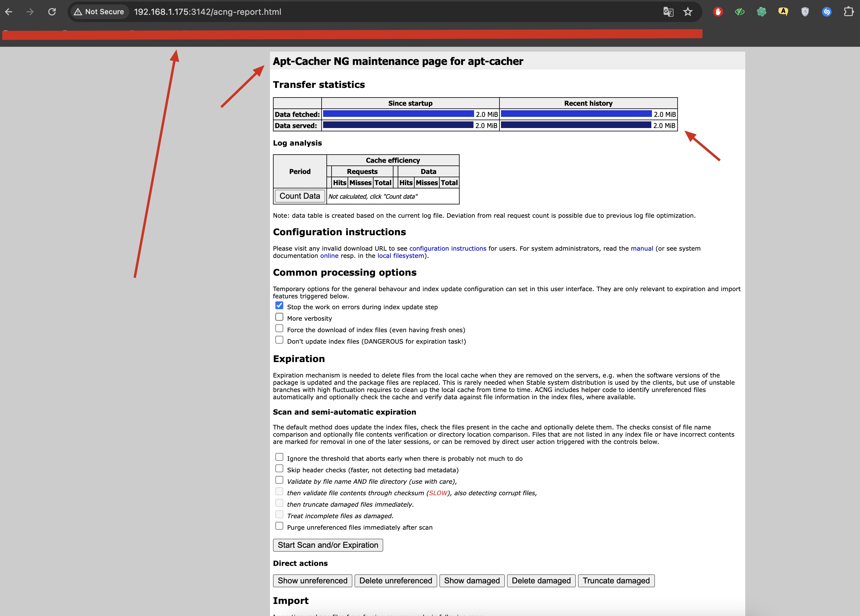The width and height of the screenshot is (860, 616).
Task: Click the Data fetched recent history bar
Action: pos(576,114)
